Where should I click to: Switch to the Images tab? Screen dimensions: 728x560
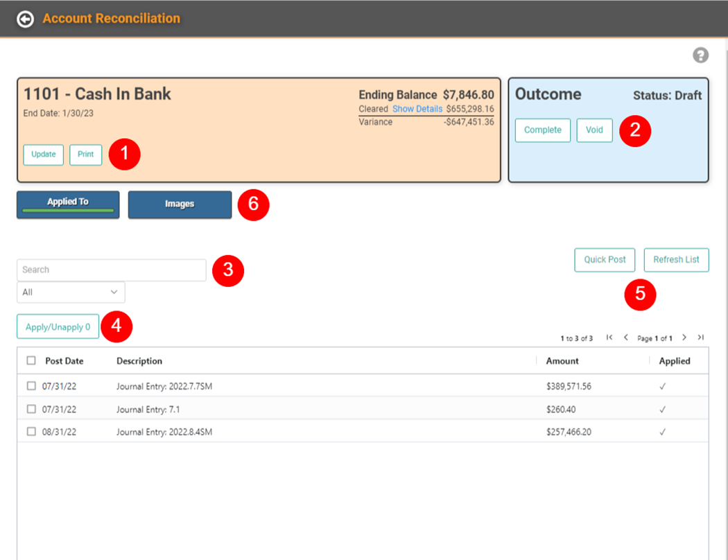click(180, 204)
